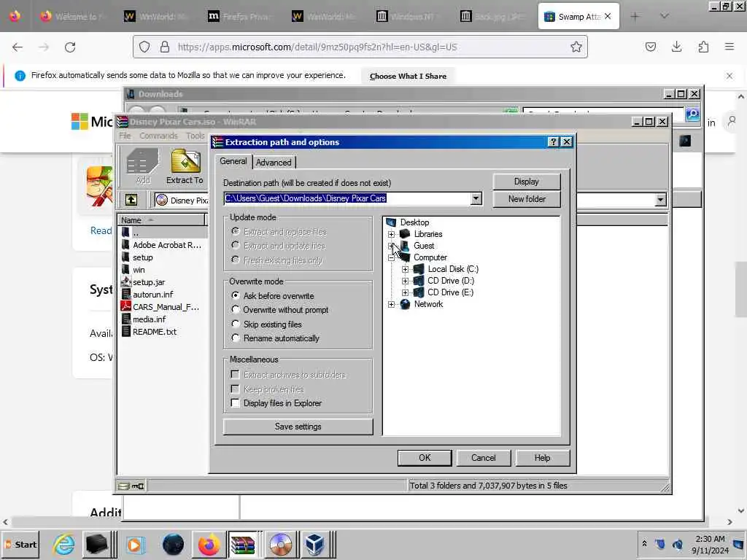This screenshot has width=747, height=560.
Task: Click the Name column header in WinRAR
Action: (x=162, y=220)
